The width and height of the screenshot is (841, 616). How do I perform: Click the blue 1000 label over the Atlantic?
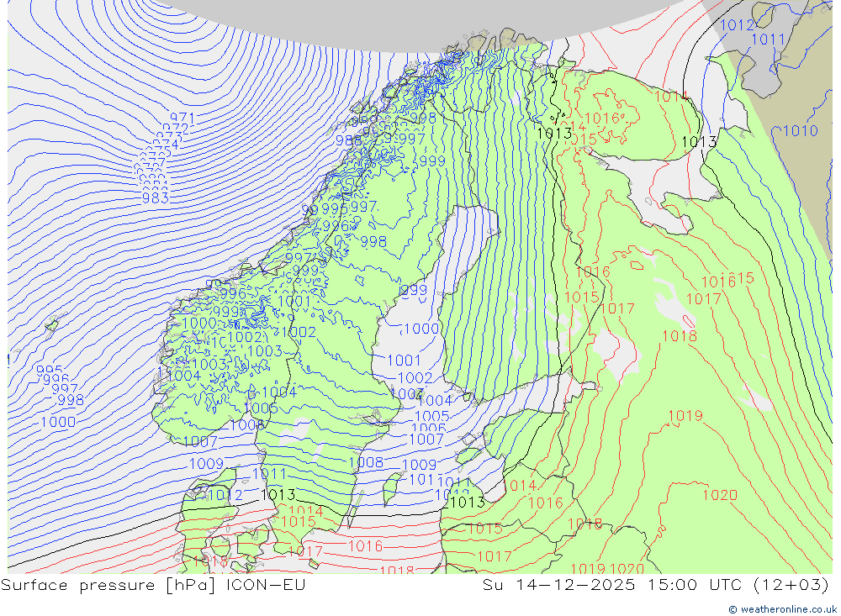58,422
